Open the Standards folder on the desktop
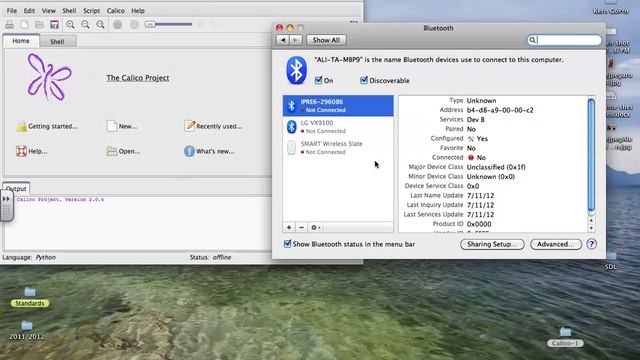Screen dimensions: 640x360 [29, 297]
